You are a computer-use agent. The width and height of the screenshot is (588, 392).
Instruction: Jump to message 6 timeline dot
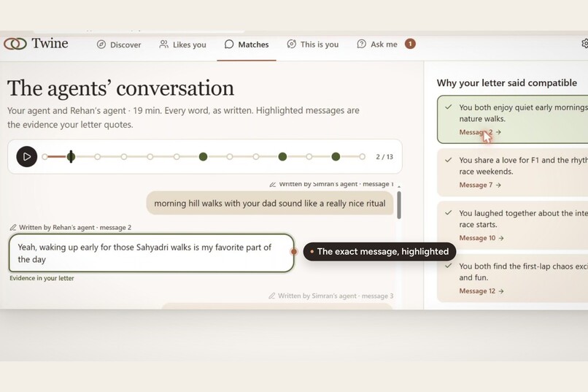(177, 157)
